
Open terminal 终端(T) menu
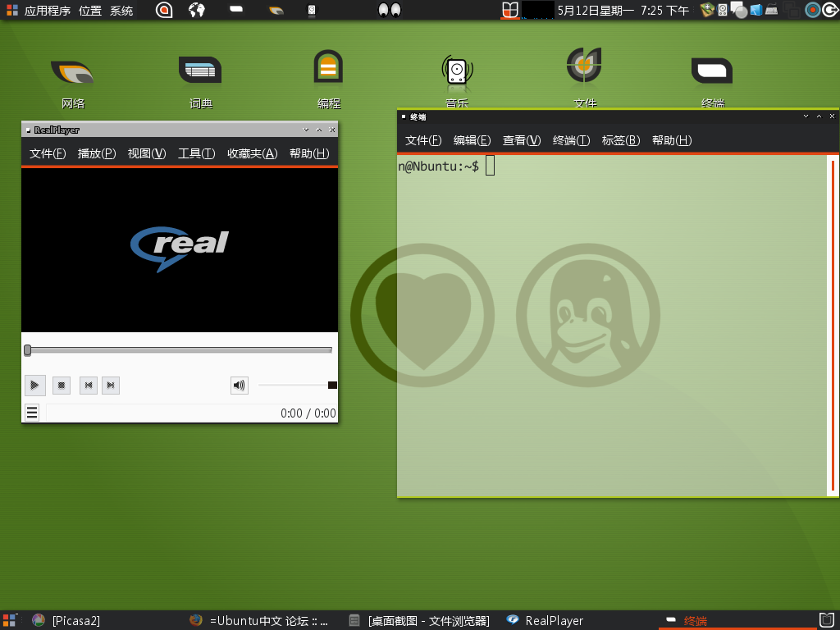coord(571,140)
